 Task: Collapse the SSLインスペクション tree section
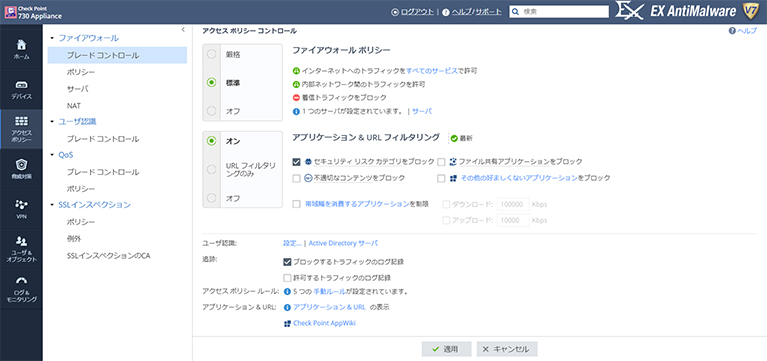pos(52,204)
